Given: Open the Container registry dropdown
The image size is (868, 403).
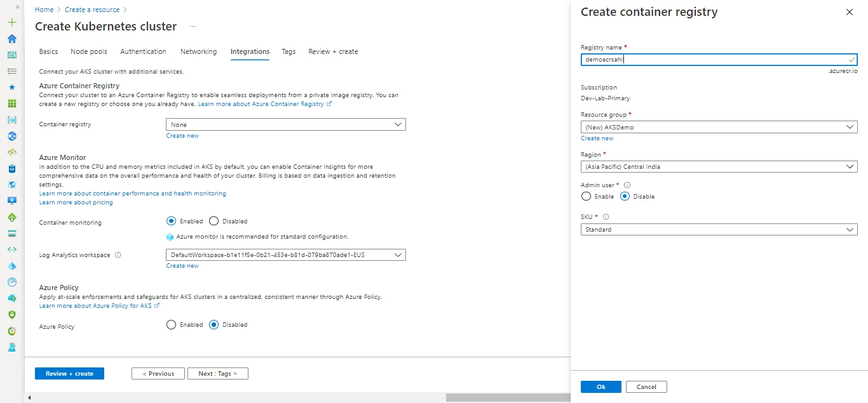Looking at the screenshot, I should click(285, 124).
